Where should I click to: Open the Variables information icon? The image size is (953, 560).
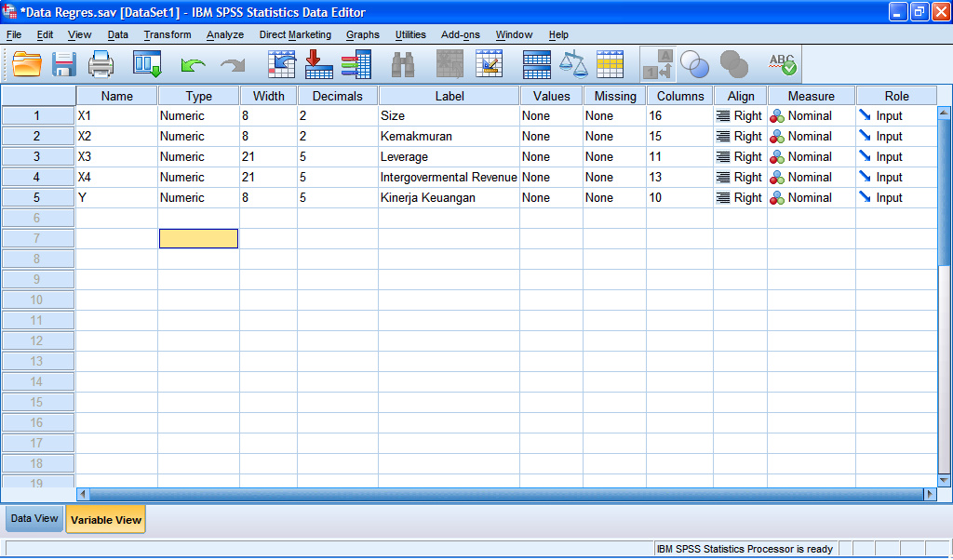[356, 64]
